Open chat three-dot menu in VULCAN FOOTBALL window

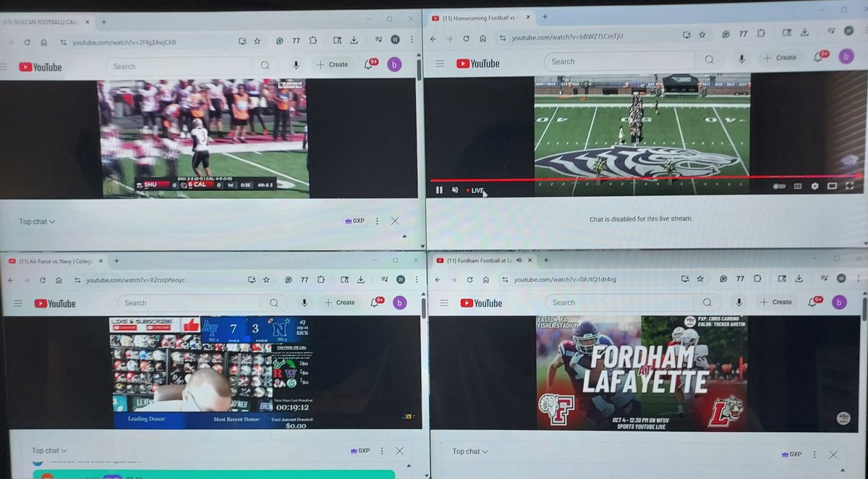(377, 221)
